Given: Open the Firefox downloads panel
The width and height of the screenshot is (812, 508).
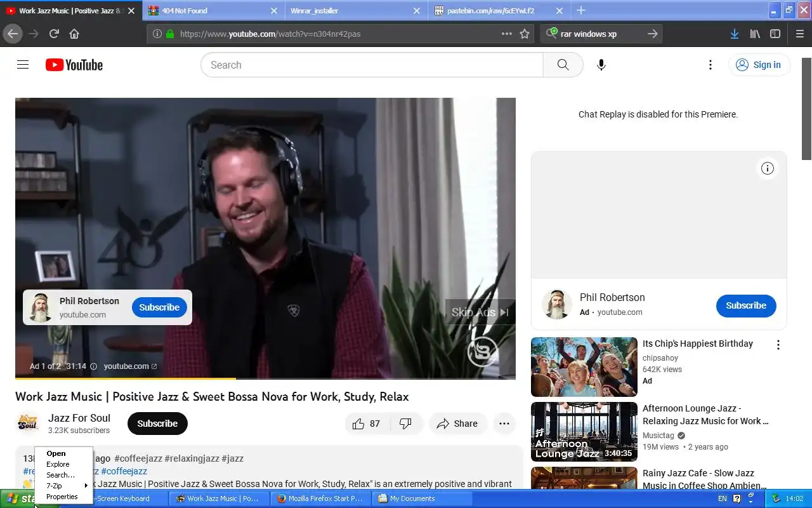Looking at the screenshot, I should [x=734, y=34].
